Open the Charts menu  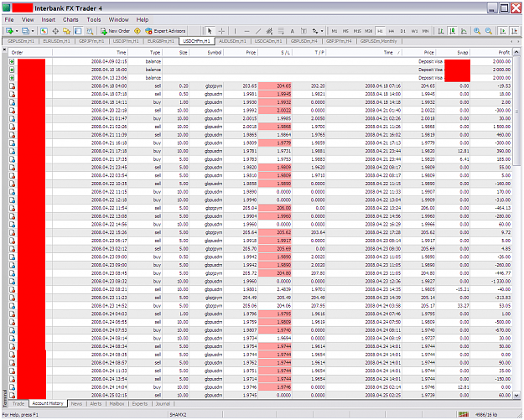click(70, 20)
